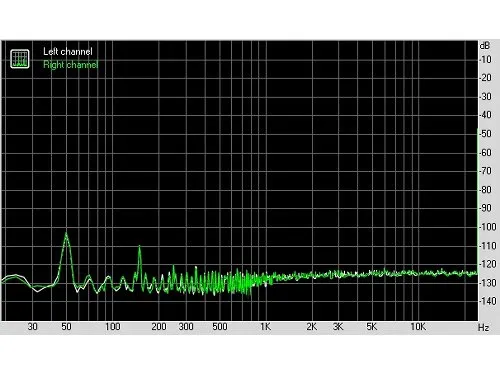The height and width of the screenshot is (375, 500).
Task: Click the second spectrum peak at 150 Hz
Action: tap(139, 248)
